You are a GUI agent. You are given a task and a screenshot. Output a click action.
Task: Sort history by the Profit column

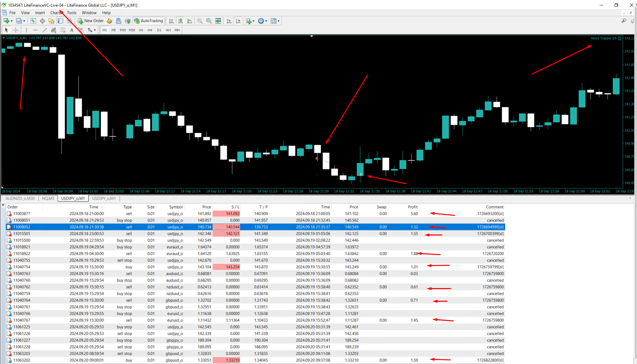tap(413, 207)
